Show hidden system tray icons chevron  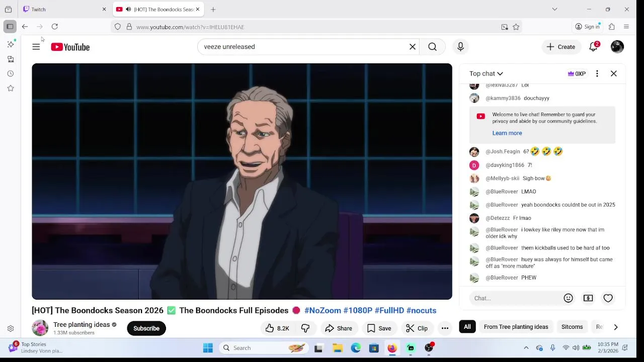526,348
